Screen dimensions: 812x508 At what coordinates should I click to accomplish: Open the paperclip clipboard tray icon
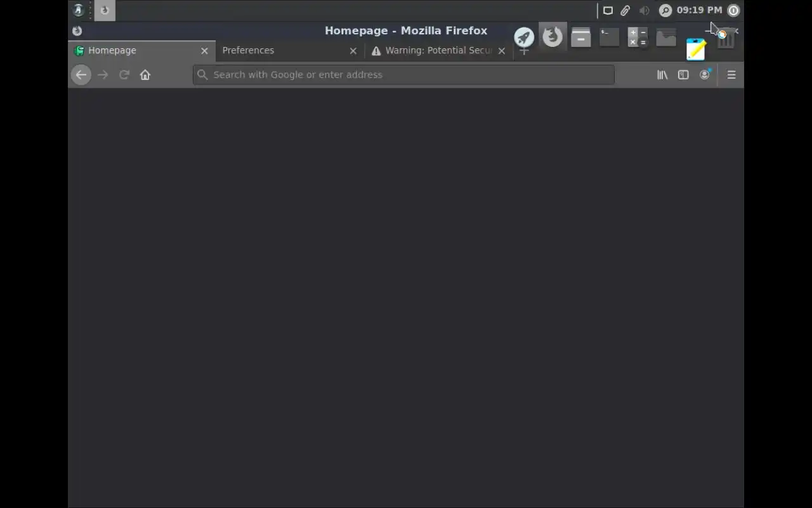pos(625,10)
